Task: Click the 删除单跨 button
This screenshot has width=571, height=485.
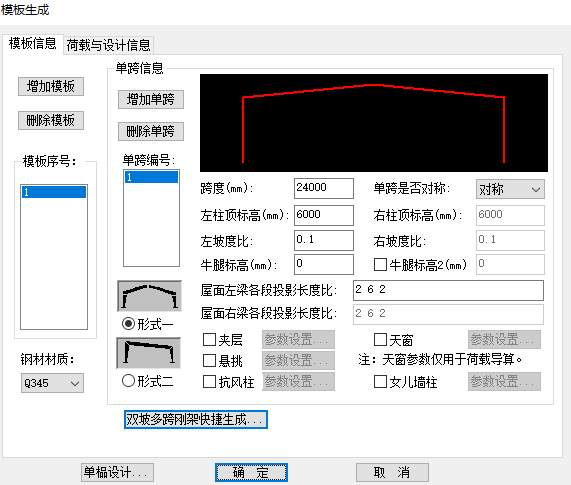Action: pyautogui.click(x=151, y=131)
